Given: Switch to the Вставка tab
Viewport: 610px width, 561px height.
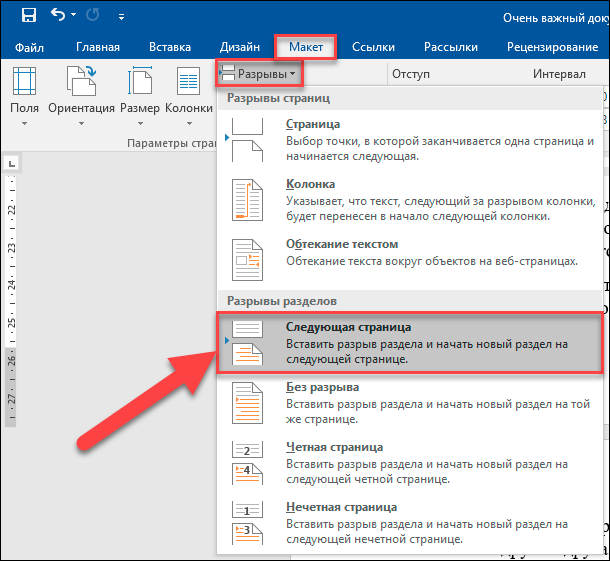Looking at the screenshot, I should click(x=170, y=47).
